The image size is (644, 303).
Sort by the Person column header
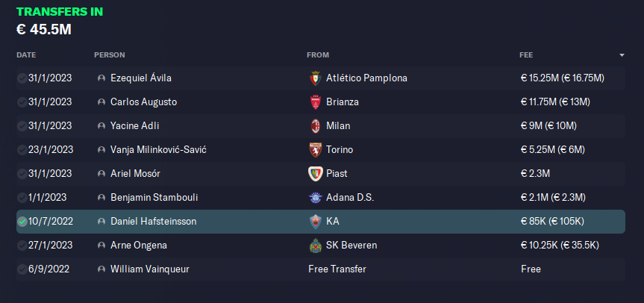pos(110,55)
